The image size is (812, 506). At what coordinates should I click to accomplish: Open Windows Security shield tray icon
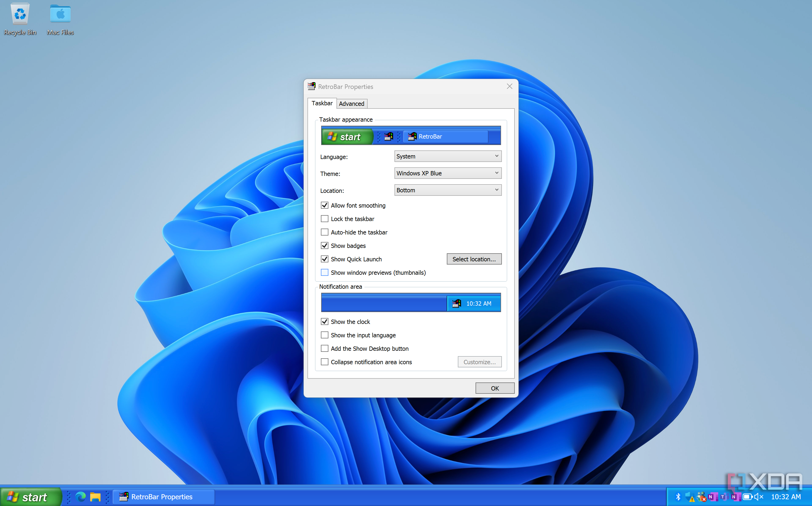(x=690, y=497)
